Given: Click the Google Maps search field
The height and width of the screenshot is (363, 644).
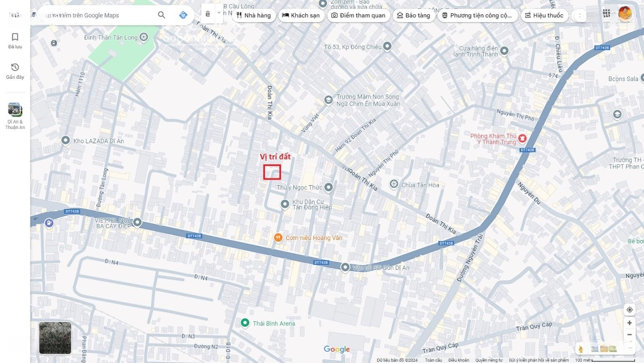Looking at the screenshot, I should [x=98, y=15].
